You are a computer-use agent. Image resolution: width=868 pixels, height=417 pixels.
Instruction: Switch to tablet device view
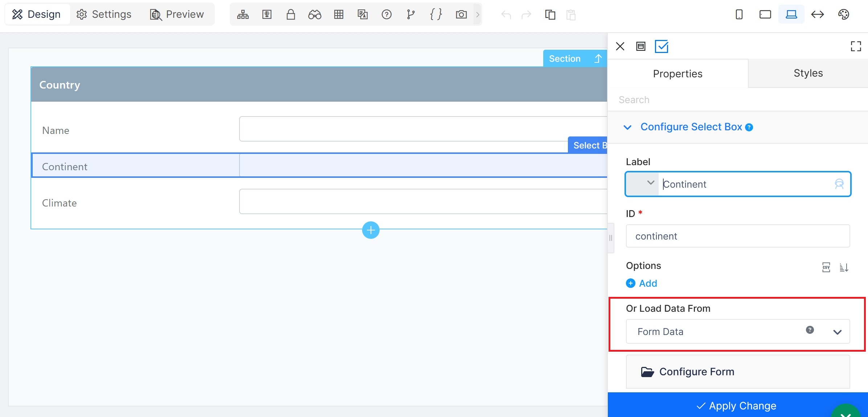[765, 15]
